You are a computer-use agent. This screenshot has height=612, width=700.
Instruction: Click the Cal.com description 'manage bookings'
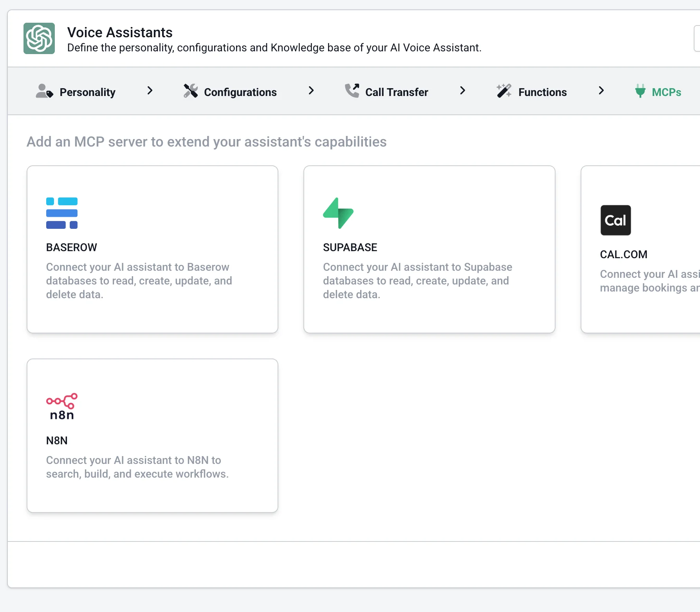tap(644, 288)
